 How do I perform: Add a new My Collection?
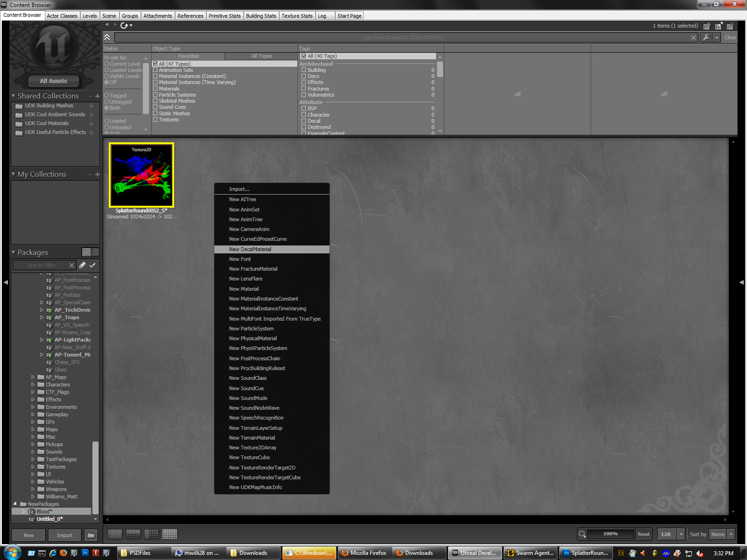tap(98, 175)
